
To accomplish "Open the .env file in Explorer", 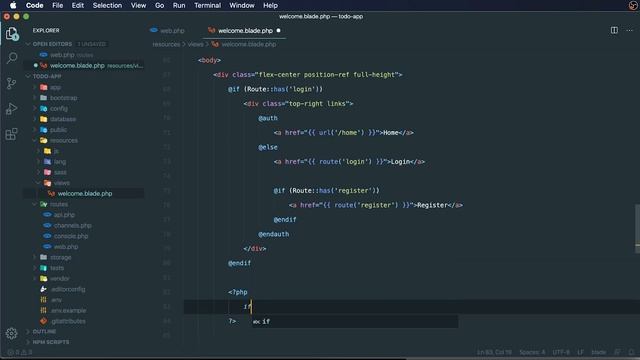I will point(56,300).
